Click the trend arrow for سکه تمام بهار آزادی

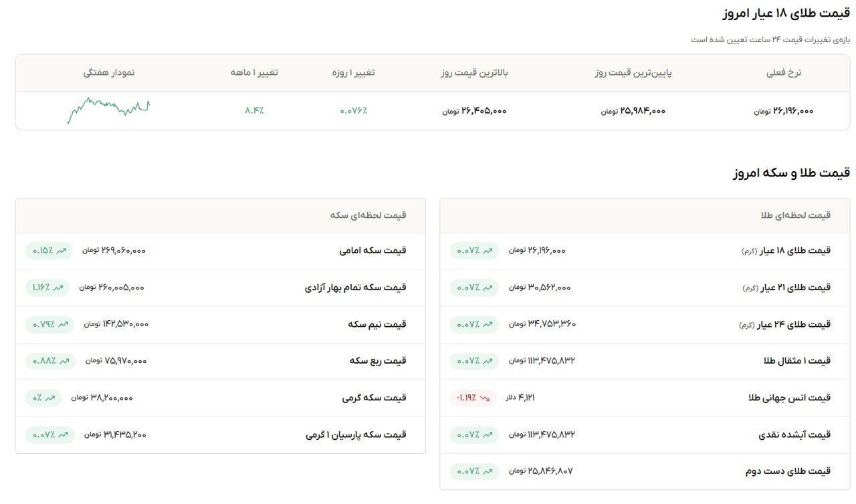[58, 287]
